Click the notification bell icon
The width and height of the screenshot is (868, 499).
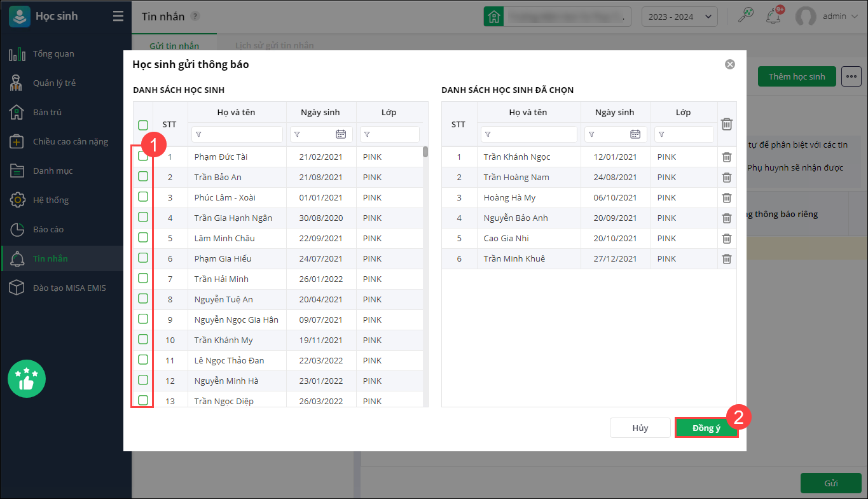(774, 17)
